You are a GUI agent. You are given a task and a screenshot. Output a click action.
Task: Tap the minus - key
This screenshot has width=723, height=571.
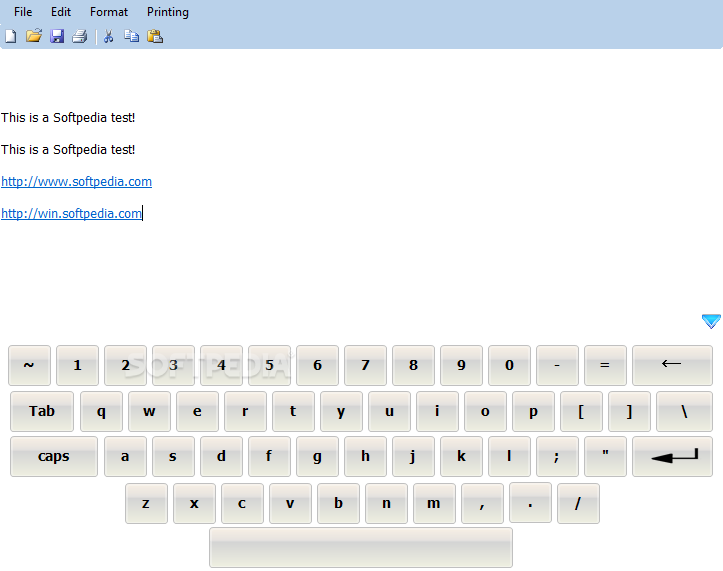coord(557,365)
